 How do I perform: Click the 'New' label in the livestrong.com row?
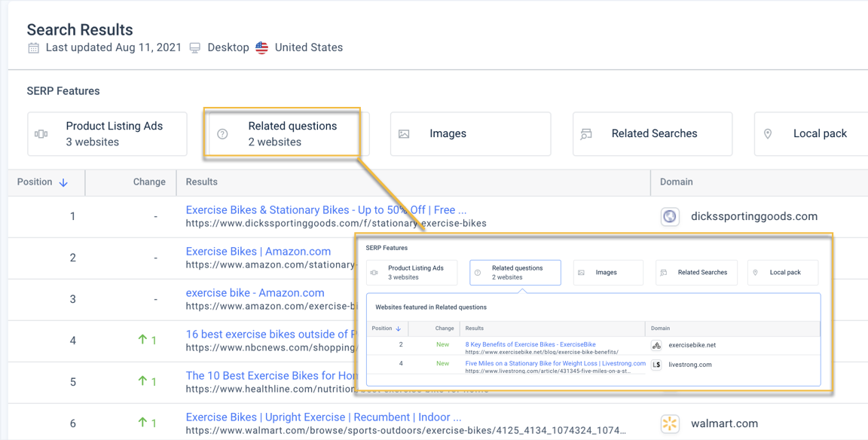442,364
